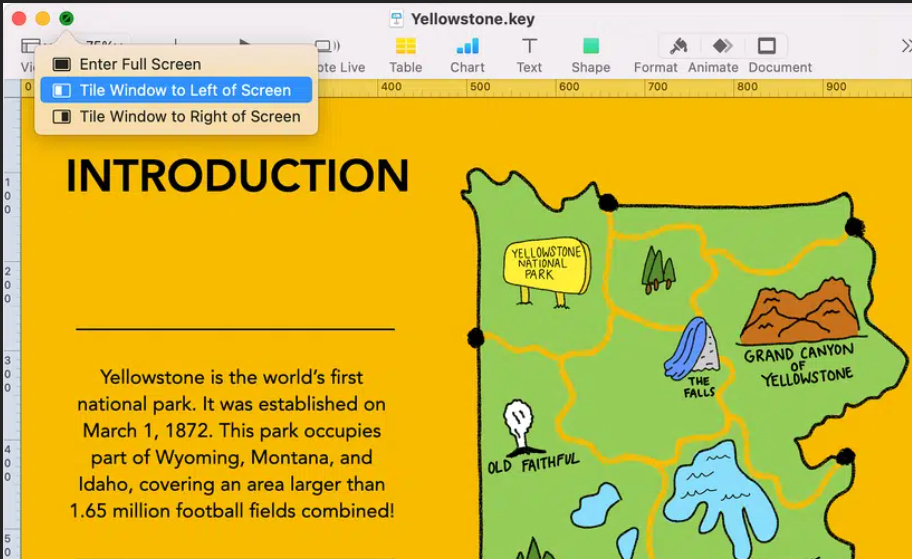Click the red close window button
The width and height of the screenshot is (912, 559).
pos(19,19)
